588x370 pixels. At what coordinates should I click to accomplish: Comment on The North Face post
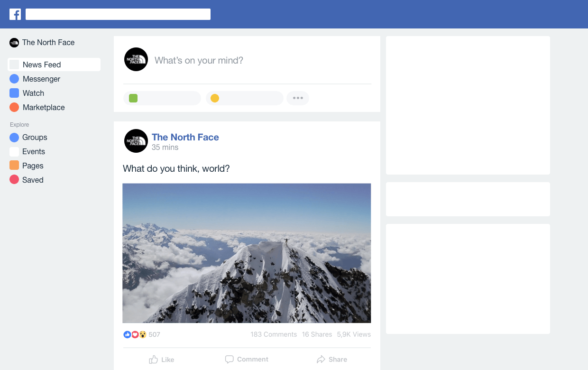tap(247, 360)
